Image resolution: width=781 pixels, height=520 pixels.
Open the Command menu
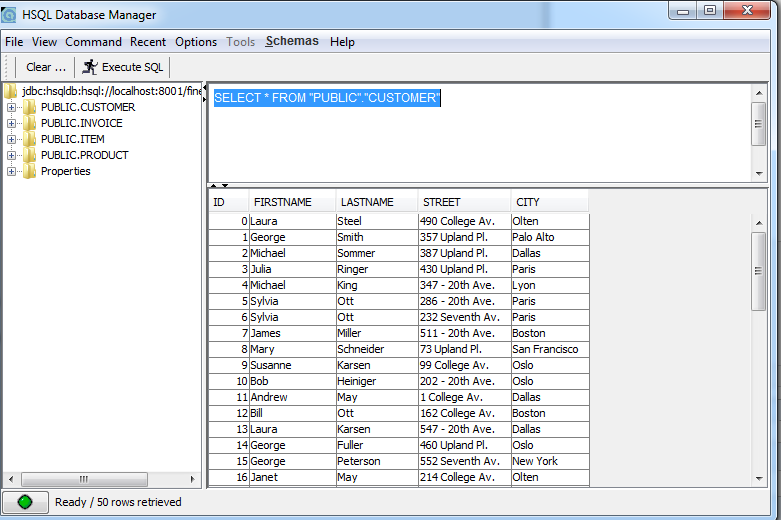tap(93, 42)
